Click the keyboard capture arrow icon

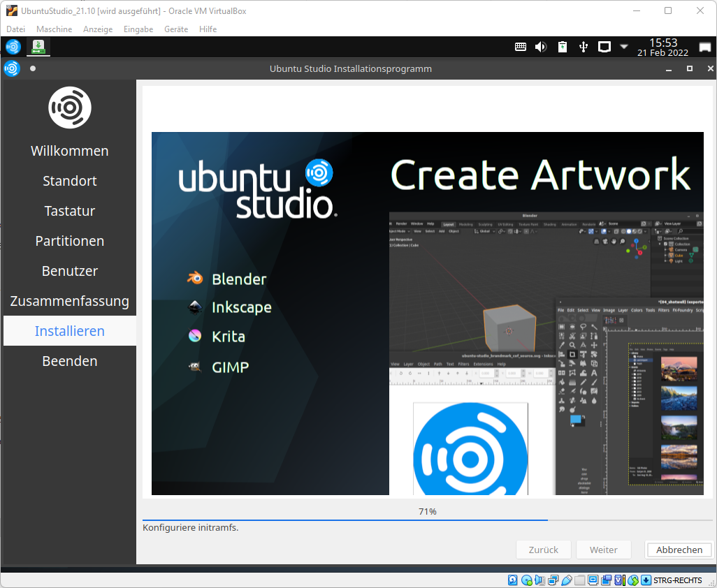pos(646,580)
